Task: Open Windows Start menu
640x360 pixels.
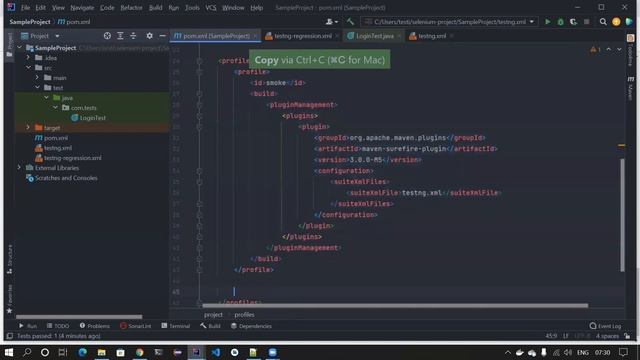Action: (x=9, y=352)
